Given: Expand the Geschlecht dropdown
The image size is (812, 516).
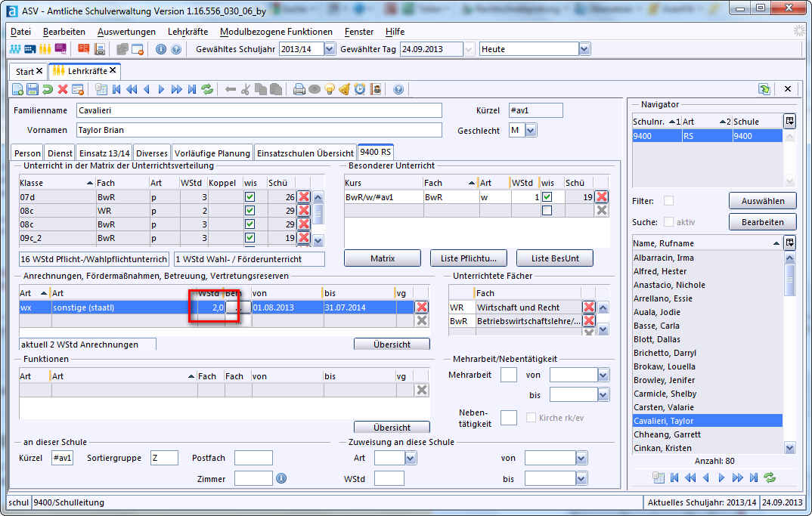Looking at the screenshot, I should tap(531, 131).
